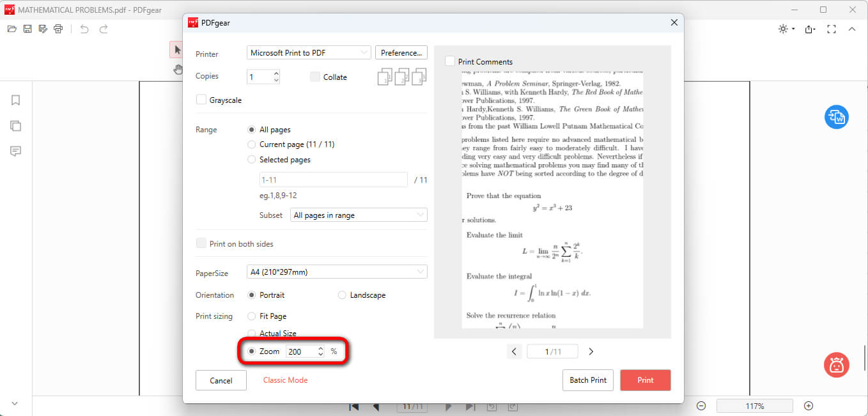Click the Save icon in toolbar
This screenshot has height=416, width=868.
click(x=27, y=29)
